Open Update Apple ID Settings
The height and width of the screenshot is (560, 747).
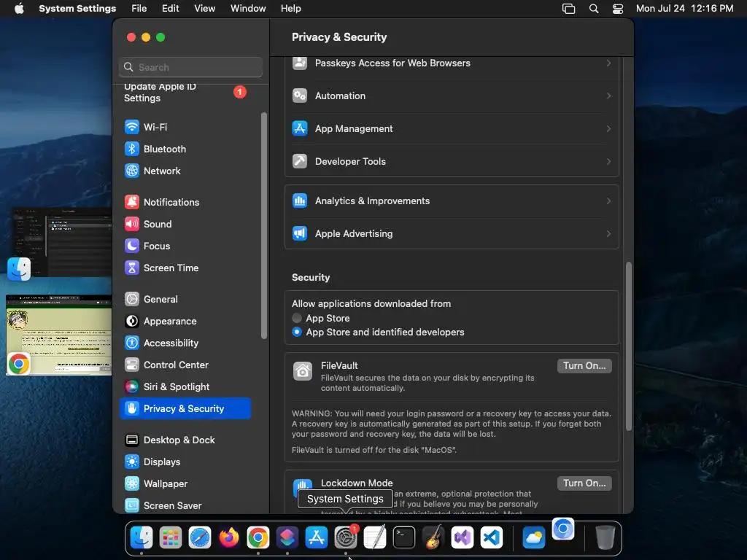point(186,93)
